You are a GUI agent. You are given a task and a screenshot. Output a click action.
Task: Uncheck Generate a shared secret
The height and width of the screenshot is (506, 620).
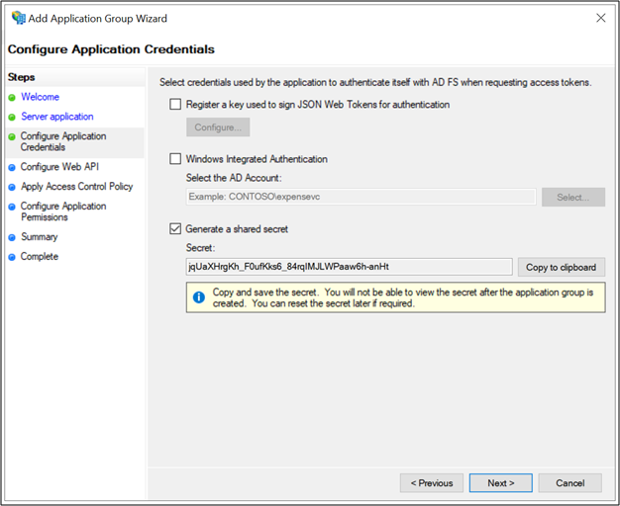click(x=176, y=229)
